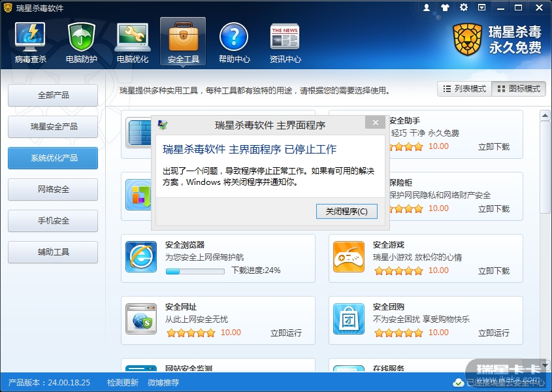552x392 pixels.
Task: Click the 安全团购 shopping bag icon
Action: point(349,319)
